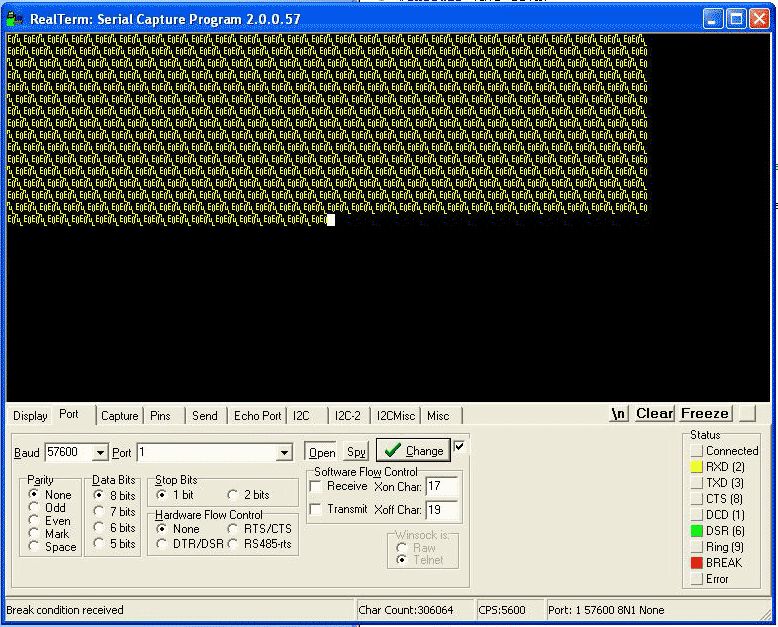
Task: Click the RealTerm title bar app icon
Action: point(15,19)
